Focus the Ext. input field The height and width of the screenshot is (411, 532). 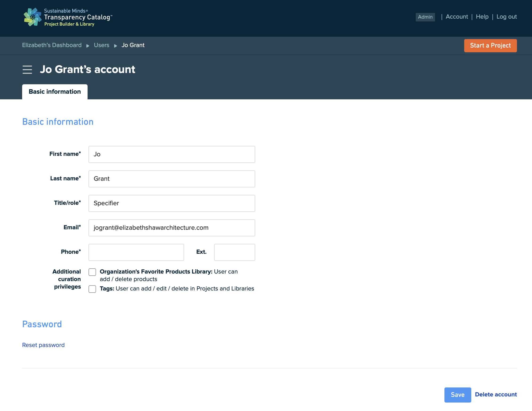click(x=235, y=252)
